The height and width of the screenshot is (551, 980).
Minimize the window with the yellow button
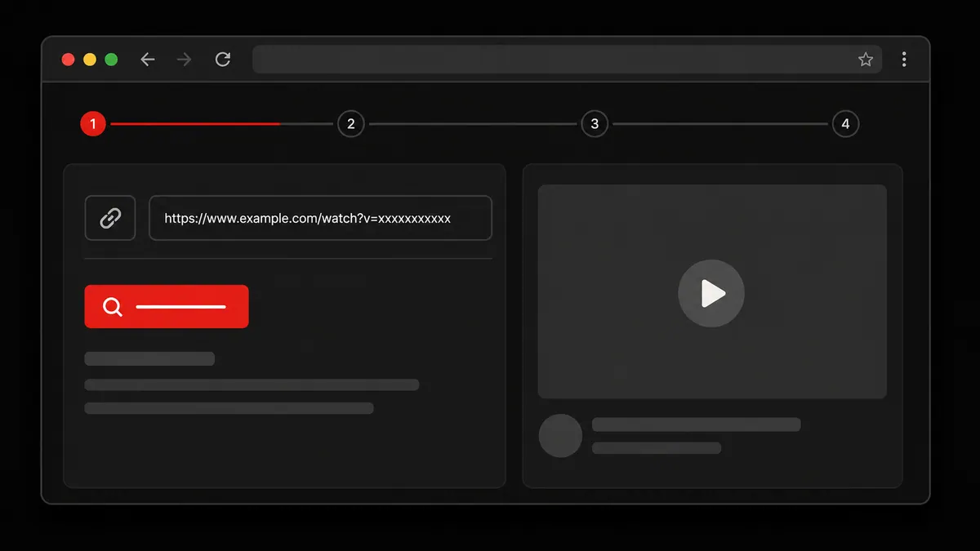pyautogui.click(x=90, y=60)
